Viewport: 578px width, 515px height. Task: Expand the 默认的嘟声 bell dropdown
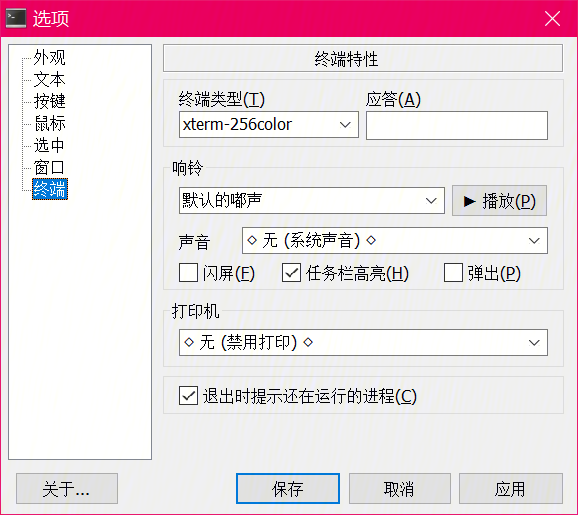pyautogui.click(x=311, y=201)
